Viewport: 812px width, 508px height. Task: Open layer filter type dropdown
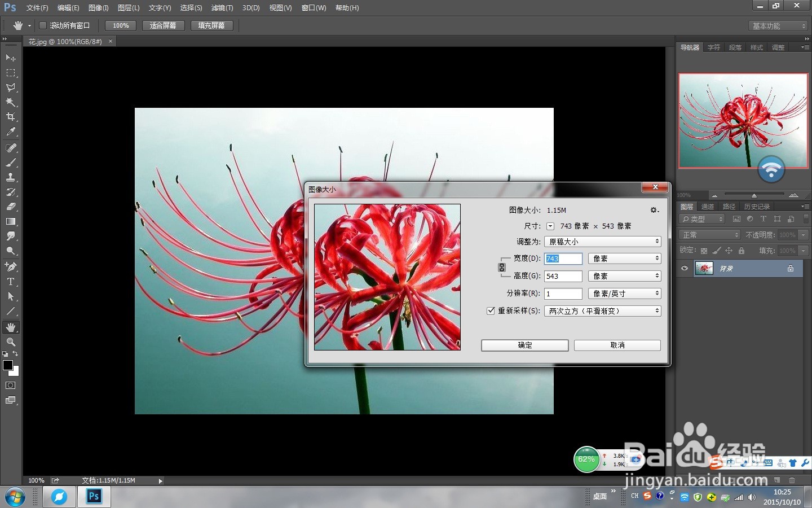click(x=702, y=219)
